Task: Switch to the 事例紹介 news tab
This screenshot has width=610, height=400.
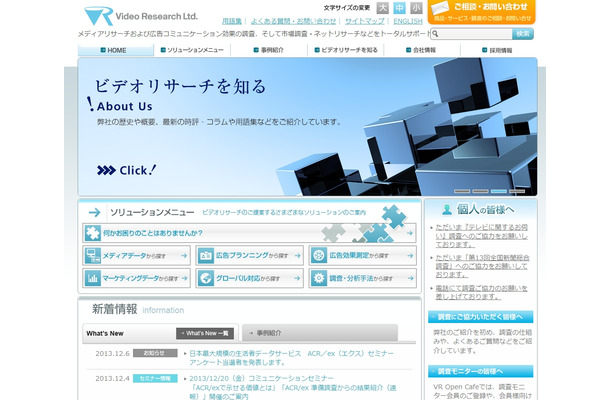Action: click(x=320, y=333)
